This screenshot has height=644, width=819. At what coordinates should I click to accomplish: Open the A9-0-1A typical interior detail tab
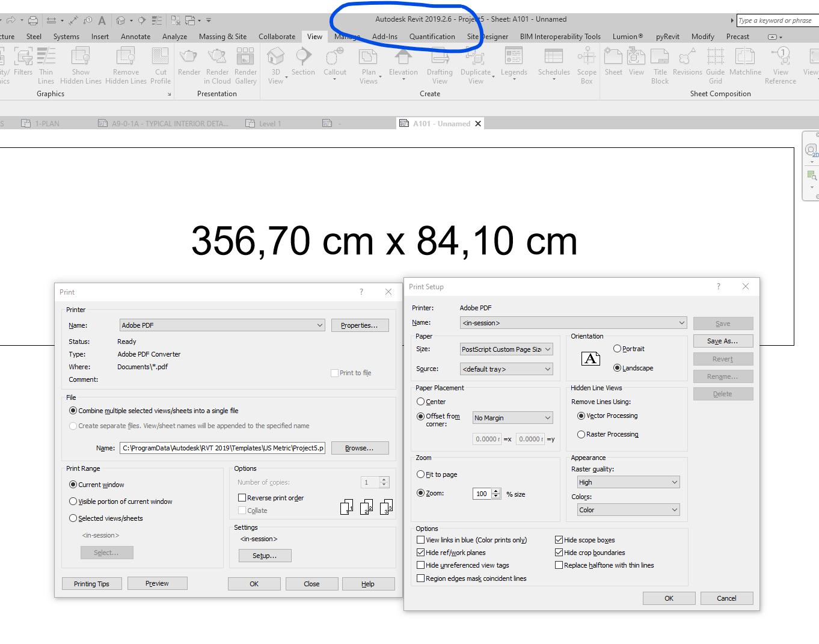pyautogui.click(x=164, y=123)
